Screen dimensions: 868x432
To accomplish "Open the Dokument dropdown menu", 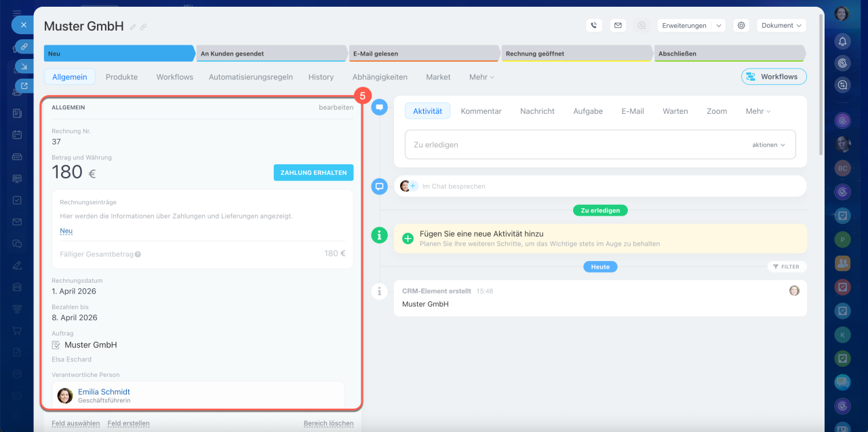I will pyautogui.click(x=781, y=26).
